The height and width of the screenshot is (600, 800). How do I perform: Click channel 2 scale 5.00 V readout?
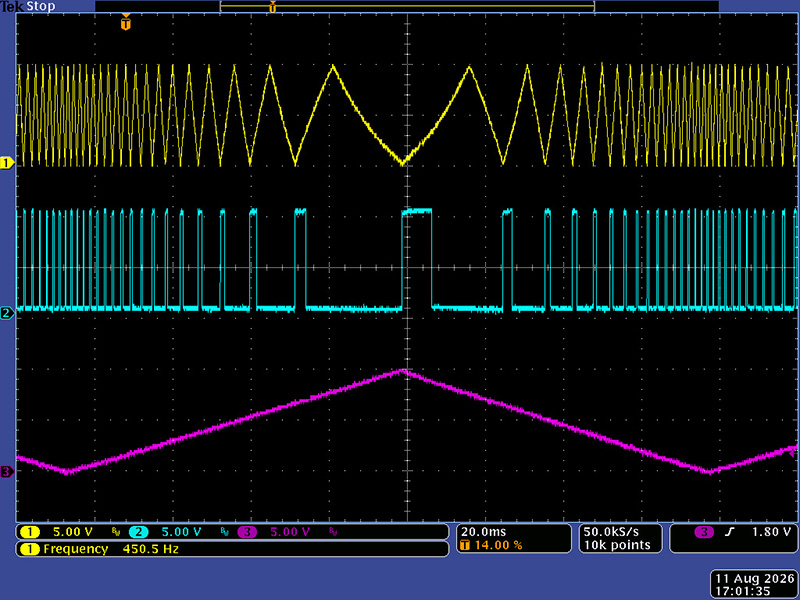coord(181,532)
